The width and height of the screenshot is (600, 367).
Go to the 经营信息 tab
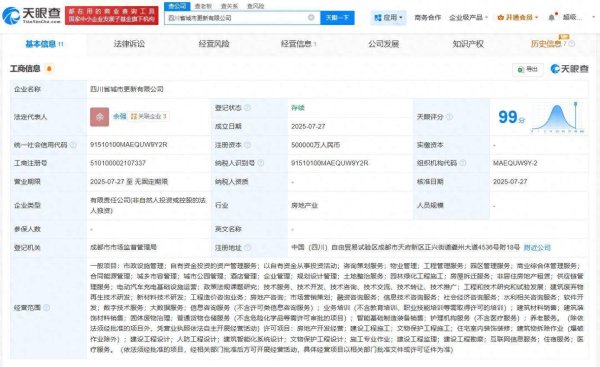298,44
